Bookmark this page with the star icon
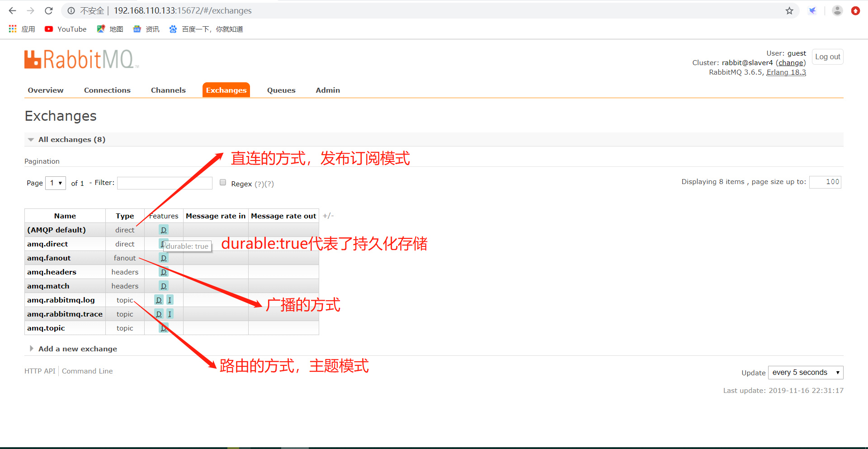This screenshot has width=868, height=449. click(x=790, y=10)
